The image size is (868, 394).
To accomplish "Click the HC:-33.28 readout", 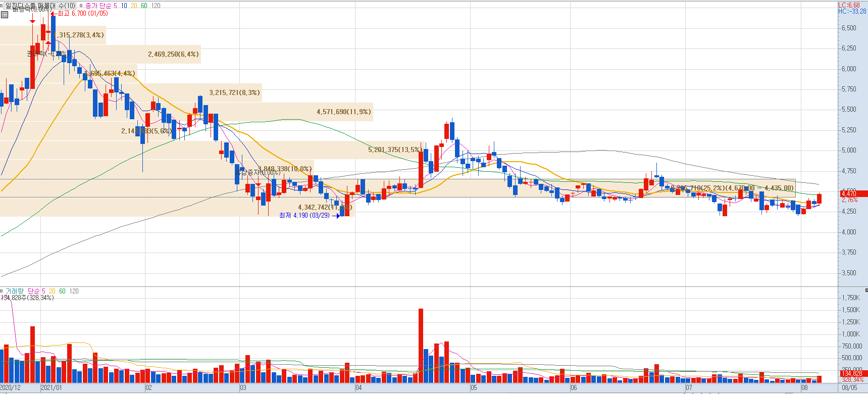I will (852, 11).
